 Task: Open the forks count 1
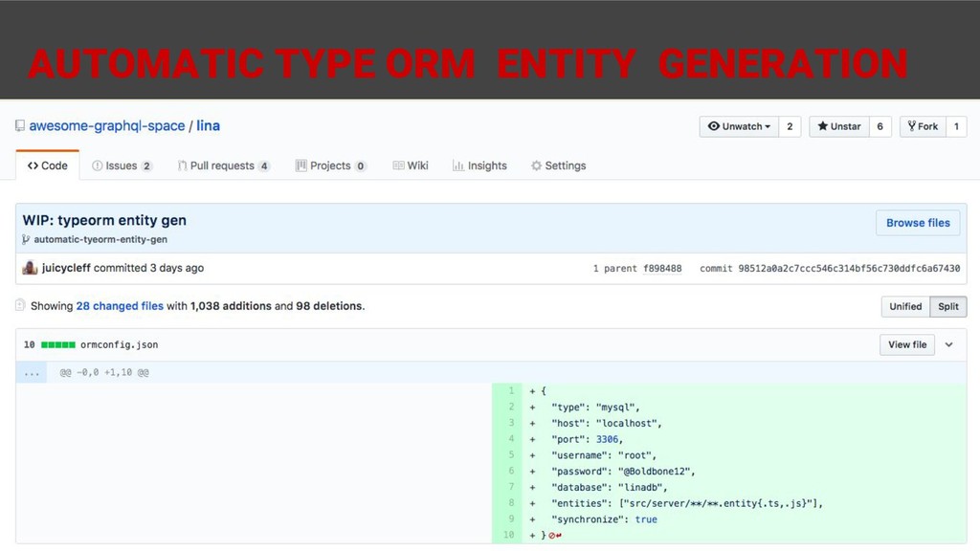tap(956, 126)
